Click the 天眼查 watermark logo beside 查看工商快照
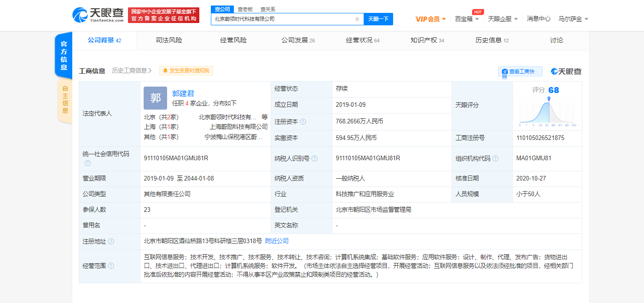This screenshot has height=303, width=644. [567, 71]
